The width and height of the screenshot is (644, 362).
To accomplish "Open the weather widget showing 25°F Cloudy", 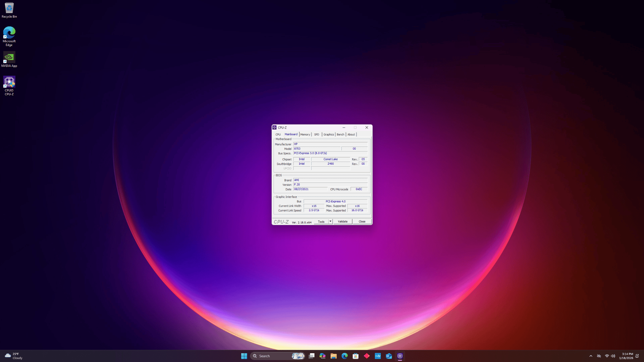I will (x=14, y=356).
